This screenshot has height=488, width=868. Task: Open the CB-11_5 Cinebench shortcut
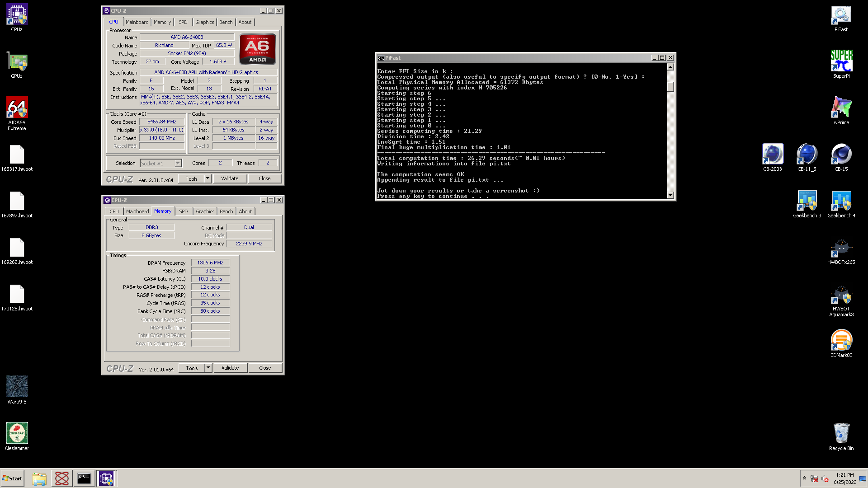[x=807, y=157]
